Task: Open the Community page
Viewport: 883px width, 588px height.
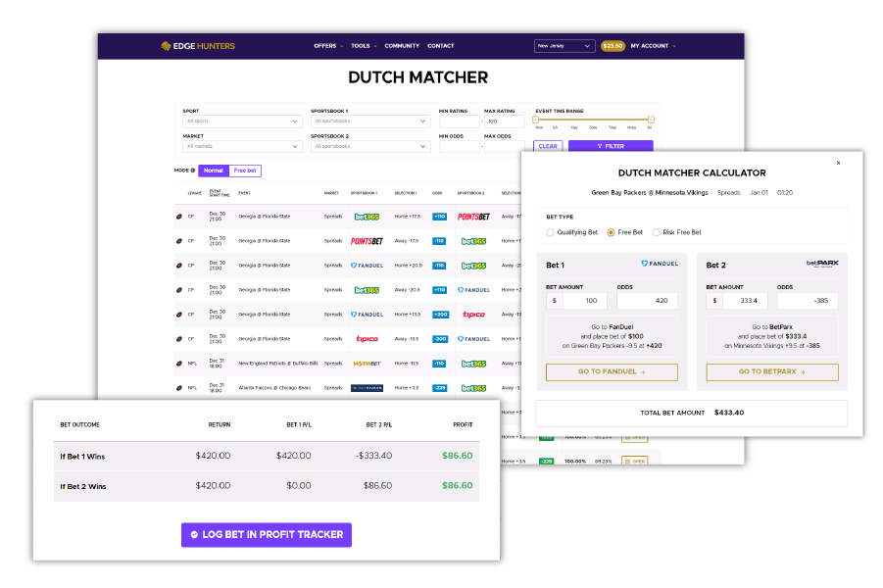Action: (402, 46)
